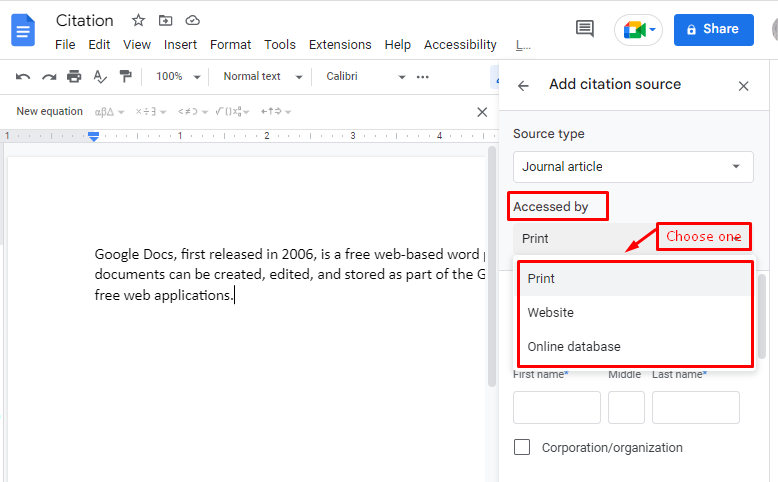The image size is (778, 482).
Task: Select Online database option
Action: 636,346
